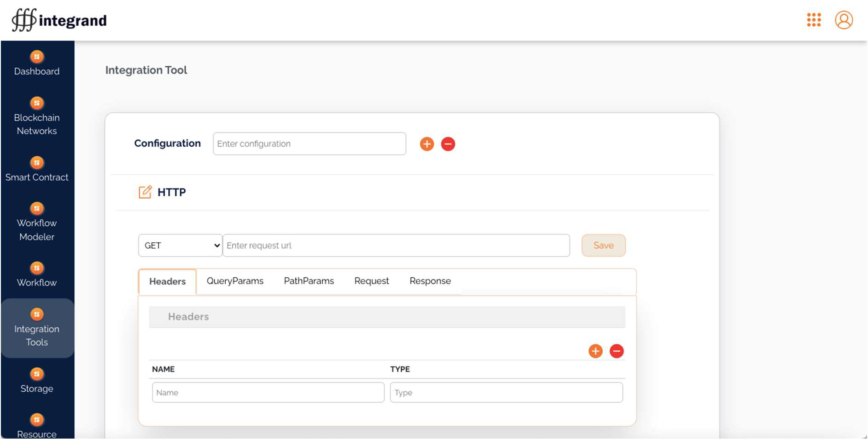Viewport: 868px width, 439px height.
Task: Click the remove configuration minus icon
Action: pyautogui.click(x=448, y=144)
